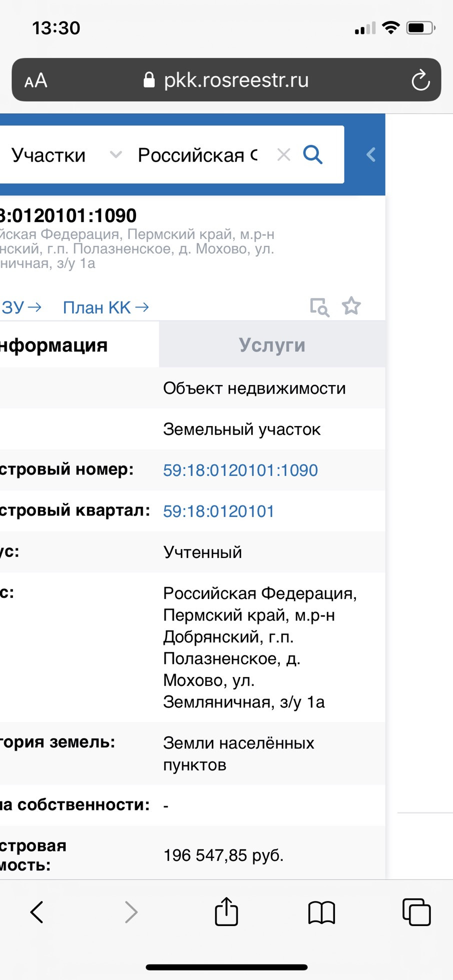The width and height of the screenshot is (453, 980).
Task: Collapse the side panel with the left chevron
Action: [371, 155]
